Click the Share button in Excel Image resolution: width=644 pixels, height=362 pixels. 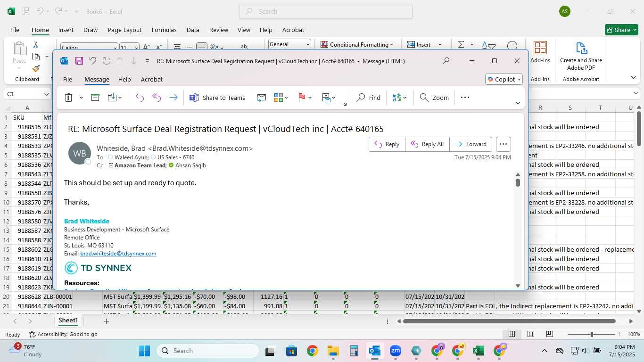click(x=621, y=30)
